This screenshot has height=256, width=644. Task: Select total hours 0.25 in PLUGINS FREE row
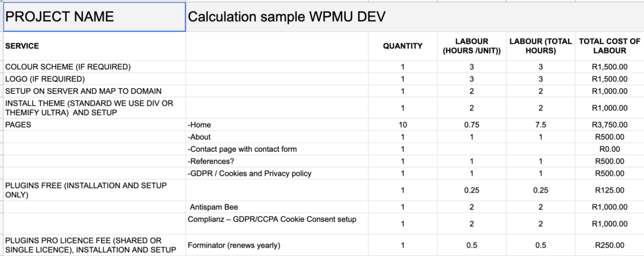click(x=540, y=190)
